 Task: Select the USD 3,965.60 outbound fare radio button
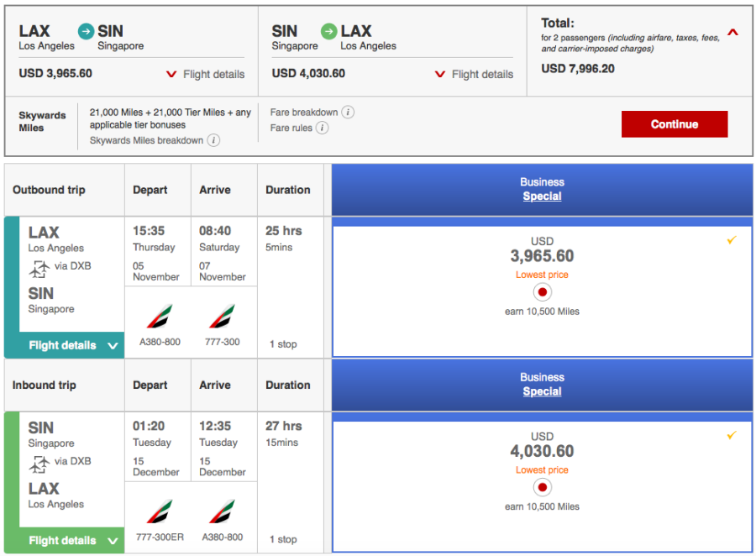542,292
